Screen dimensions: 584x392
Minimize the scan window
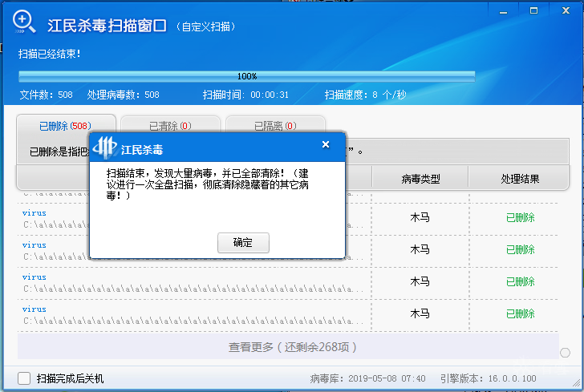504,11
